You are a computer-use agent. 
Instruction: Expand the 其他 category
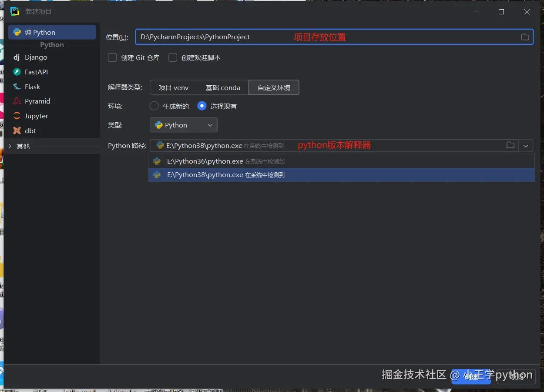[x=10, y=146]
